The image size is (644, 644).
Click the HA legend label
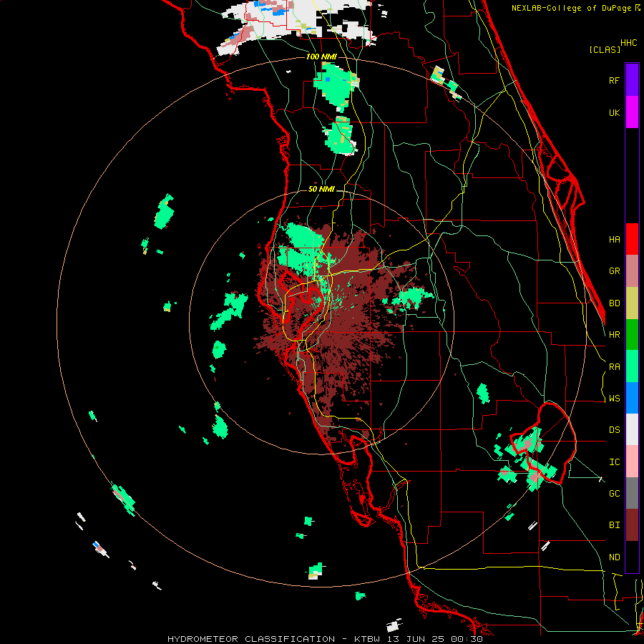coord(614,240)
